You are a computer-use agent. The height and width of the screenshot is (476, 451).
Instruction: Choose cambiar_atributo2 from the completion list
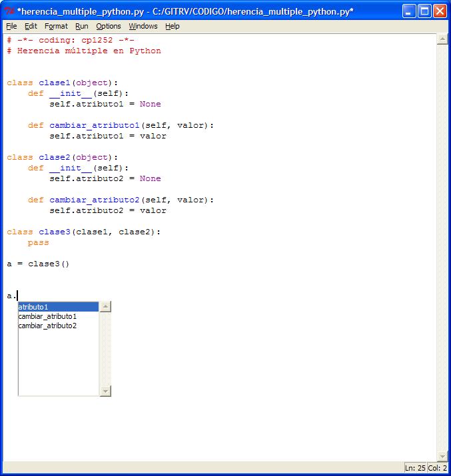tap(59, 326)
